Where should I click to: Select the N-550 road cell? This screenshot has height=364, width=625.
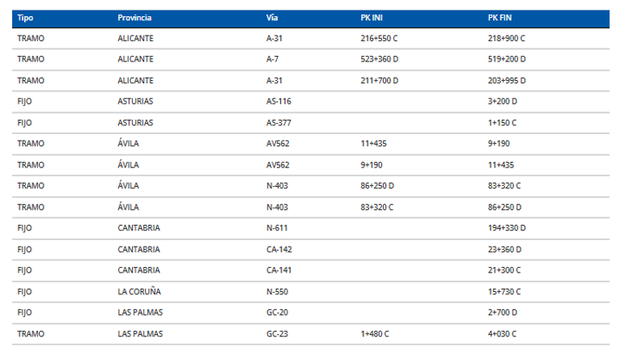pyautogui.click(x=277, y=291)
